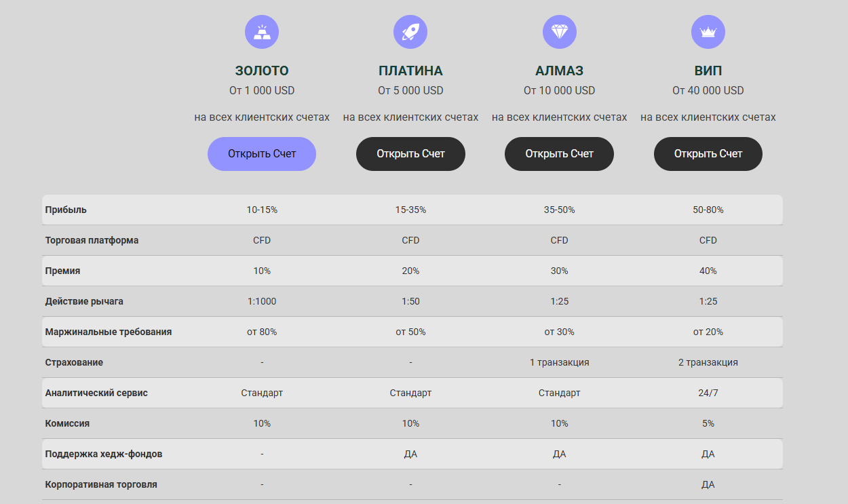
Task: Click the Торговая платформа row label
Action: (x=92, y=240)
